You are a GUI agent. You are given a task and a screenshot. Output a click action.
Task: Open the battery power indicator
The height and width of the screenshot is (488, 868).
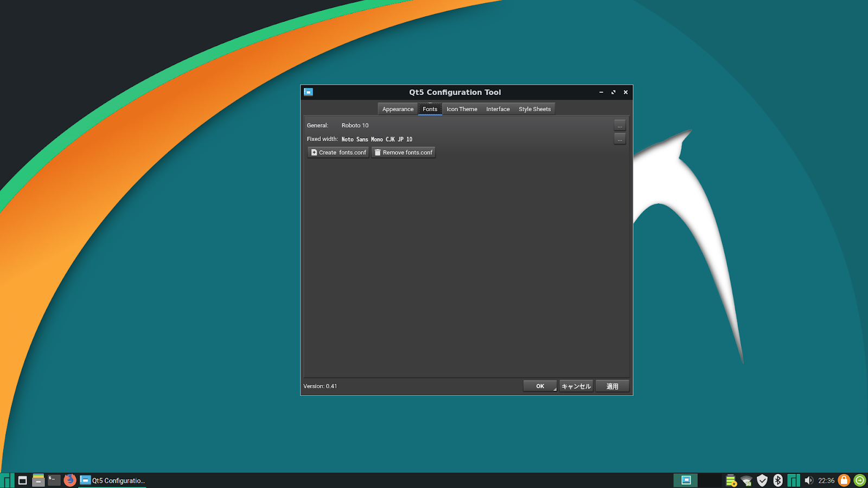[731, 480]
